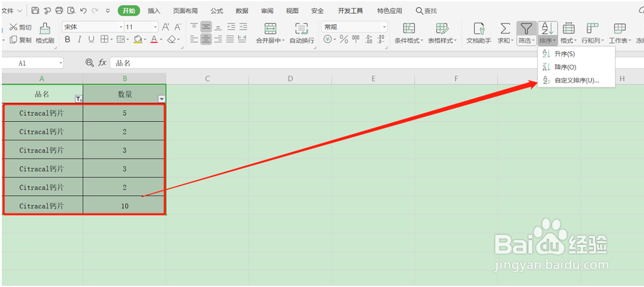The image size is (644, 287).
Task: Open the 求和 sum button
Action: [505, 33]
